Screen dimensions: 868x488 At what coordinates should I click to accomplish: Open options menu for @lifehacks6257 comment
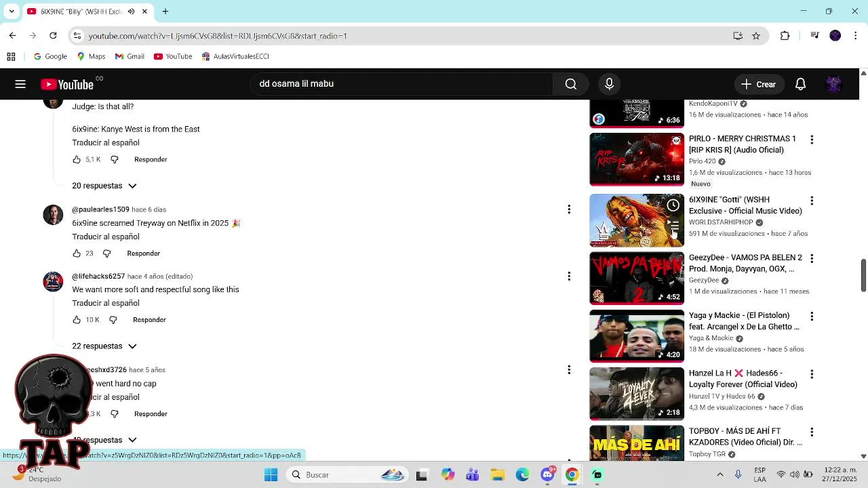coord(569,276)
